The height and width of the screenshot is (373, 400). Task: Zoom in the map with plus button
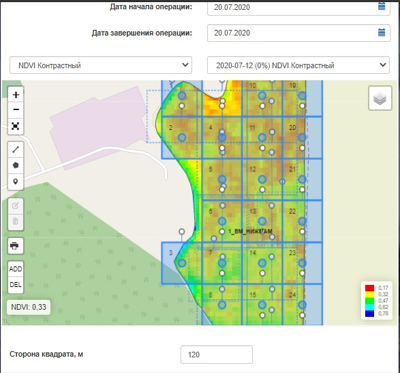[16, 95]
